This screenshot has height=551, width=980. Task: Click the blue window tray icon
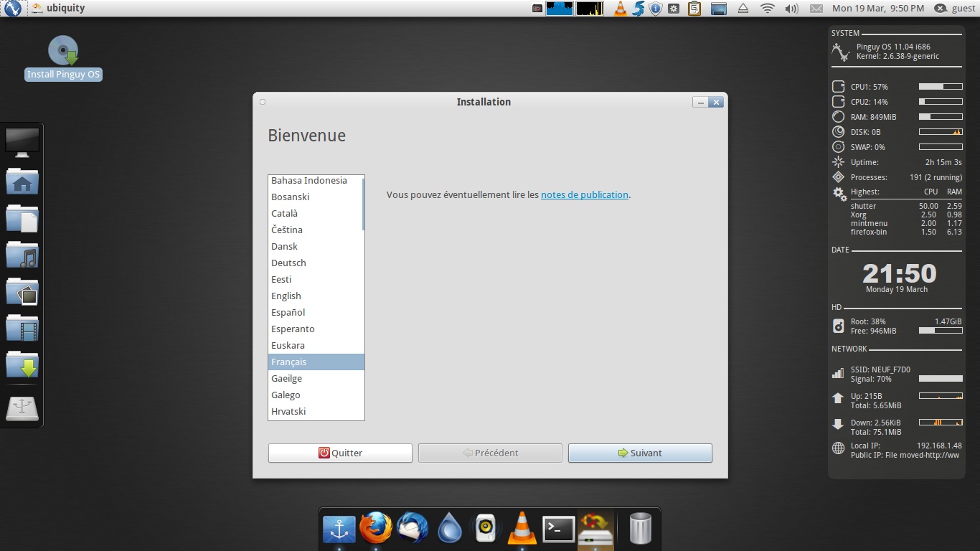719,9
